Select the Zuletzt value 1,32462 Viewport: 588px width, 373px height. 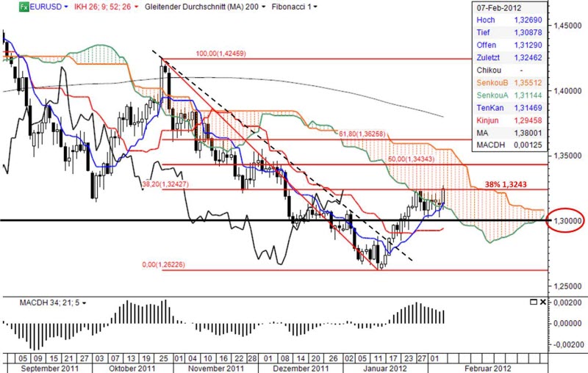pyautogui.click(x=528, y=58)
